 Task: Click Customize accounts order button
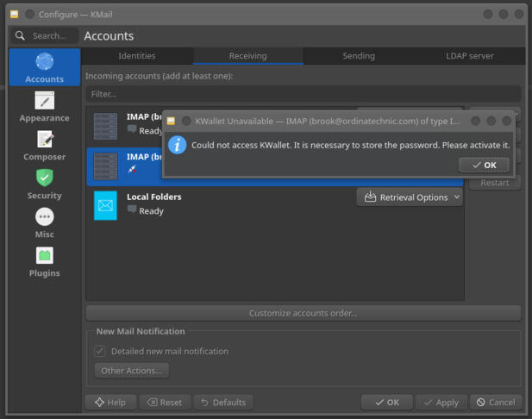pos(304,313)
